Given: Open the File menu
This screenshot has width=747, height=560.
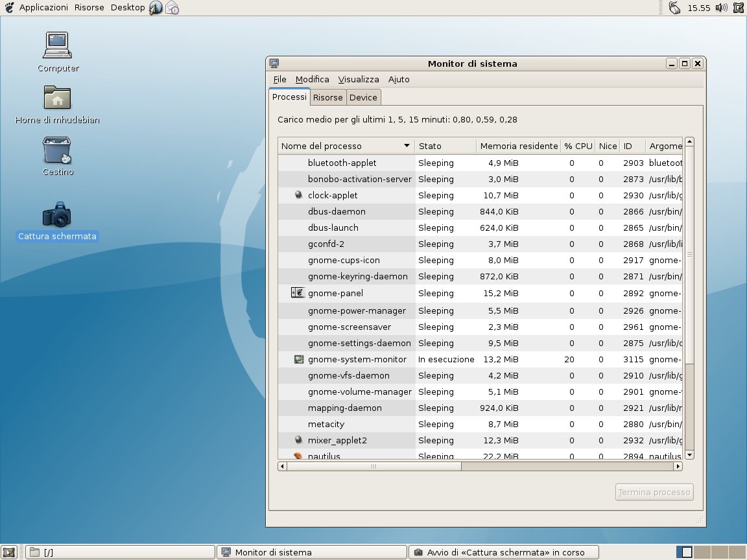Looking at the screenshot, I should (x=279, y=80).
